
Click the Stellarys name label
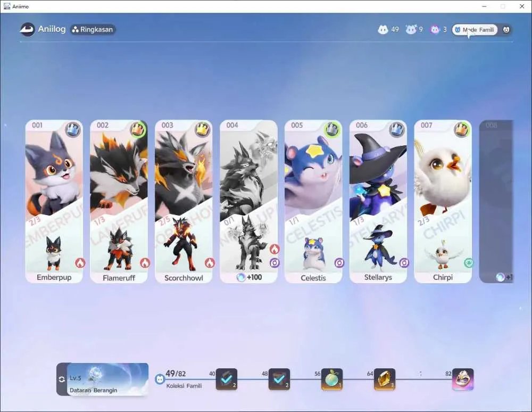coord(378,277)
